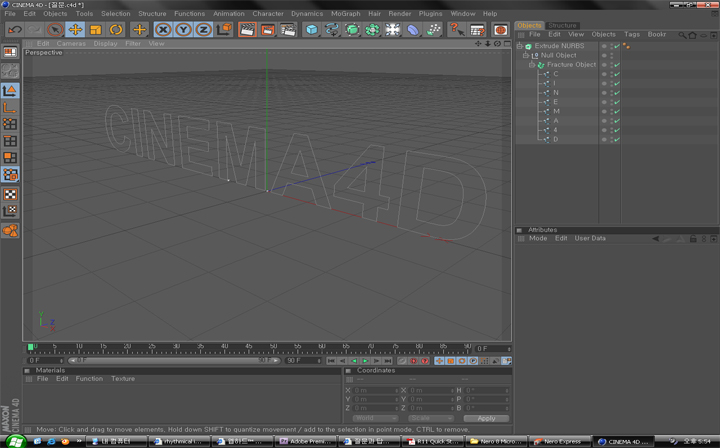Open the World coordinate mode dropdown
The height and width of the screenshot is (448, 720).
point(375,418)
